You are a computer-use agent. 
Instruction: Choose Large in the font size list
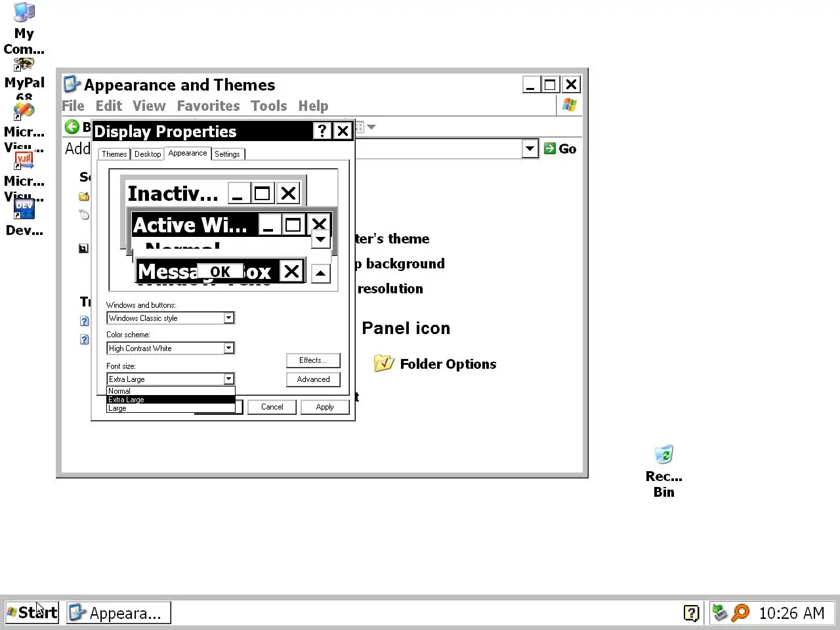click(x=171, y=408)
